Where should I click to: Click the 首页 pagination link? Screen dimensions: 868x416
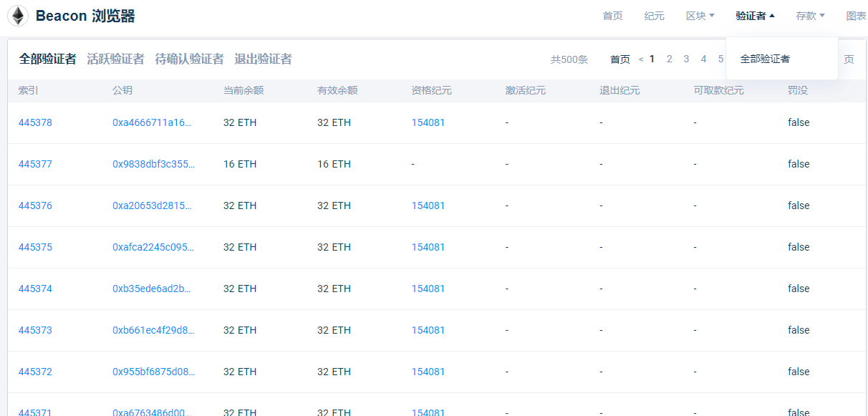(x=620, y=59)
